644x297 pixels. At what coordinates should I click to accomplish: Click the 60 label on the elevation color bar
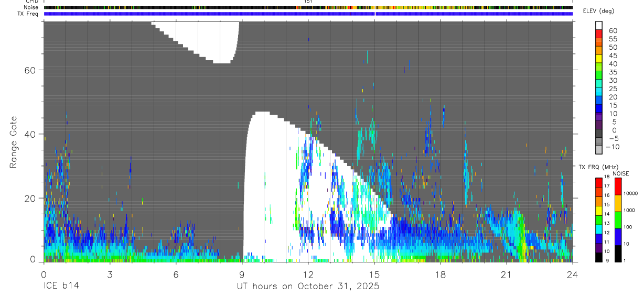pyautogui.click(x=613, y=30)
